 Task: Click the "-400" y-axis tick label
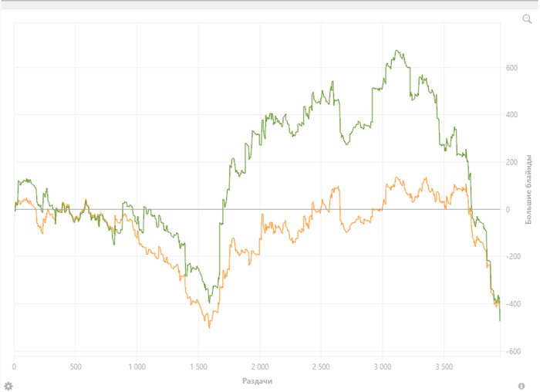(x=510, y=304)
